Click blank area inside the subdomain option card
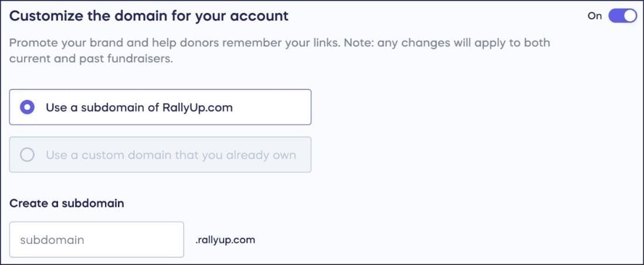 (276, 108)
